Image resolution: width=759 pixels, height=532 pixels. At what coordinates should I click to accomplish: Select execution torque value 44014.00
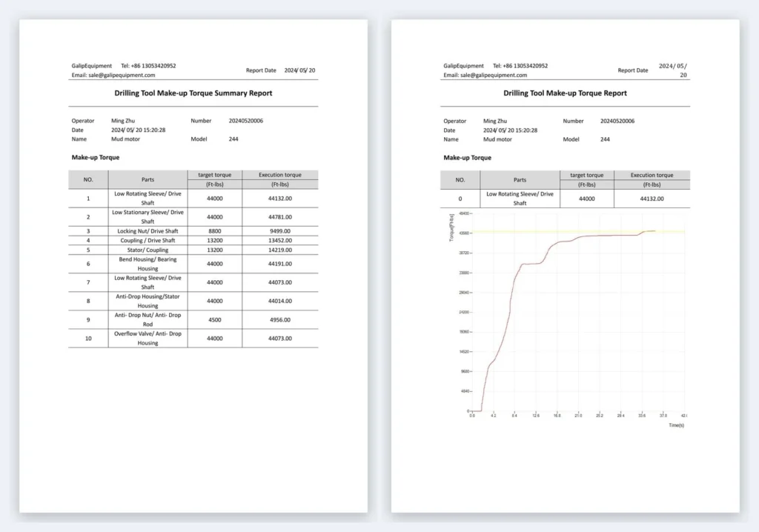point(279,301)
